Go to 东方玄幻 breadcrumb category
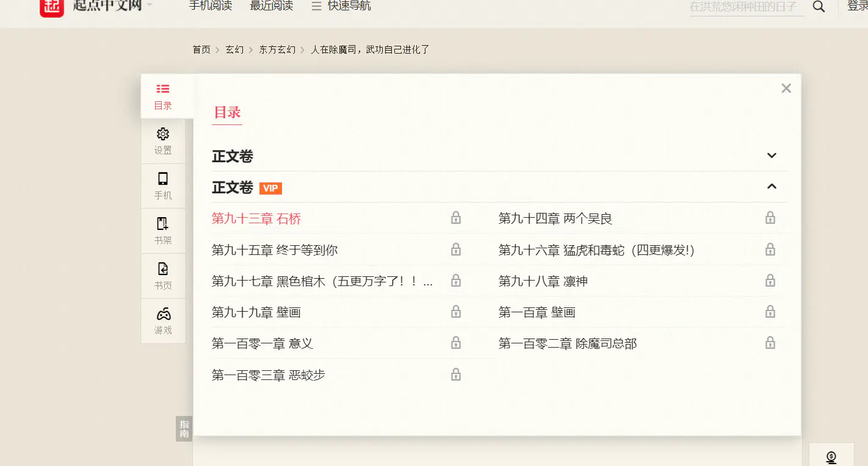Image resolution: width=868 pixels, height=466 pixels. pyautogui.click(x=277, y=49)
